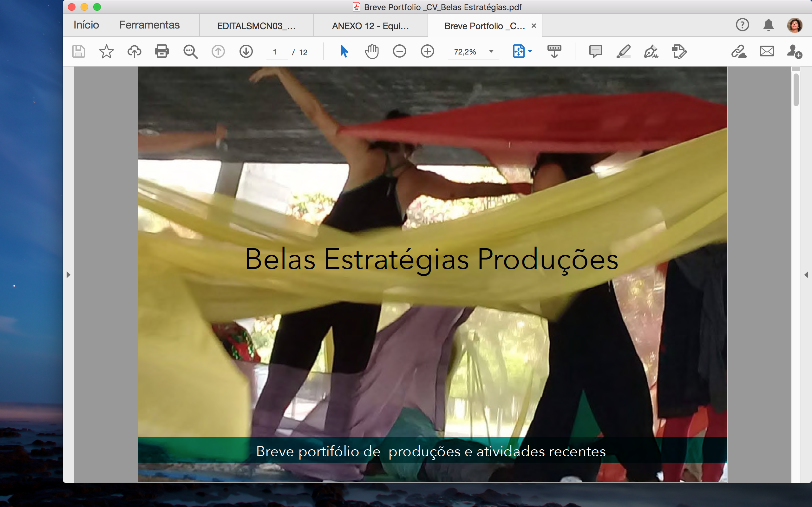Bookmark file with the star icon

[x=106, y=52]
